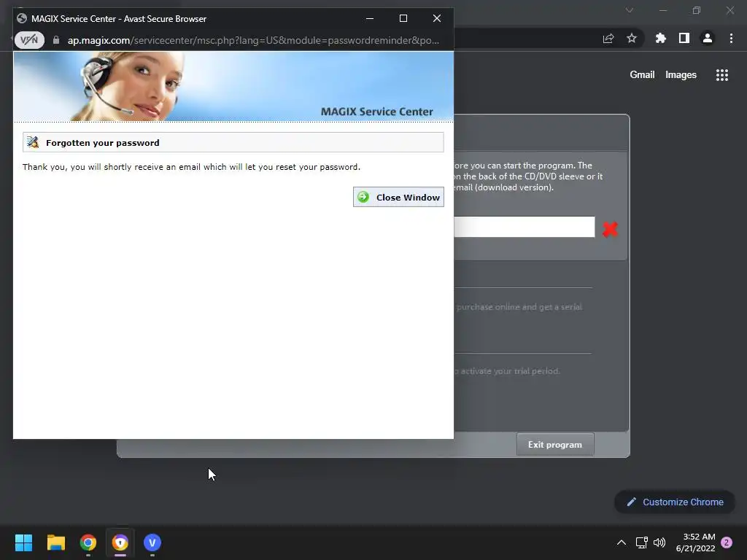Show hidden system tray icons
Image resolution: width=747 pixels, height=560 pixels.
tap(622, 542)
